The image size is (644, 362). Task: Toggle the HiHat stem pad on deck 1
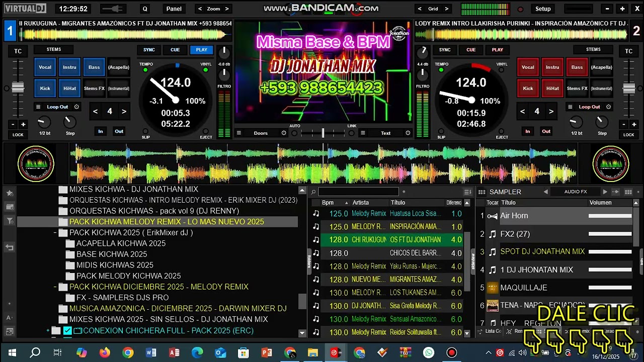pyautogui.click(x=69, y=88)
